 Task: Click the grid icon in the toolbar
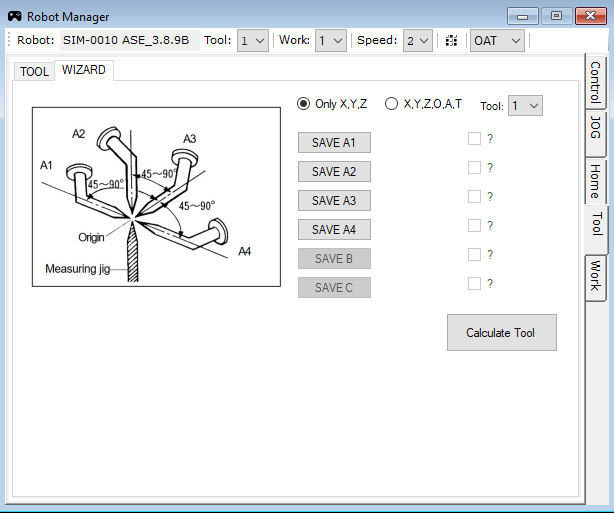click(x=451, y=40)
